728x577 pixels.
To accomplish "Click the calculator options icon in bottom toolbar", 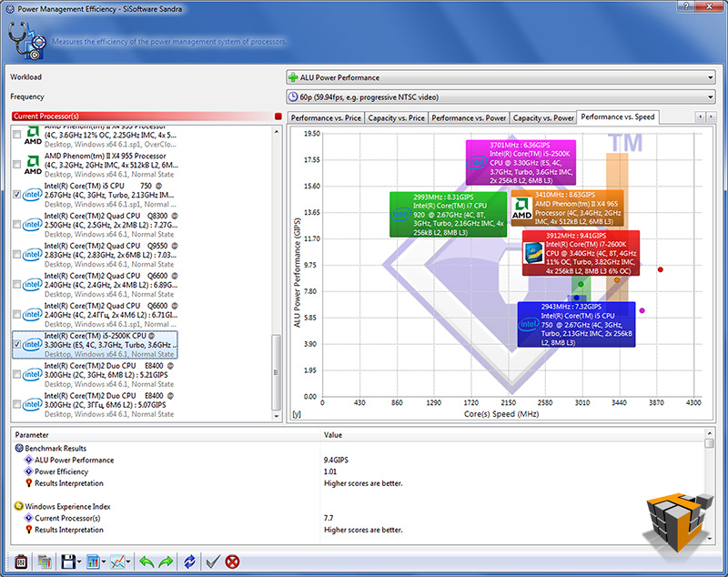I will tap(20, 562).
